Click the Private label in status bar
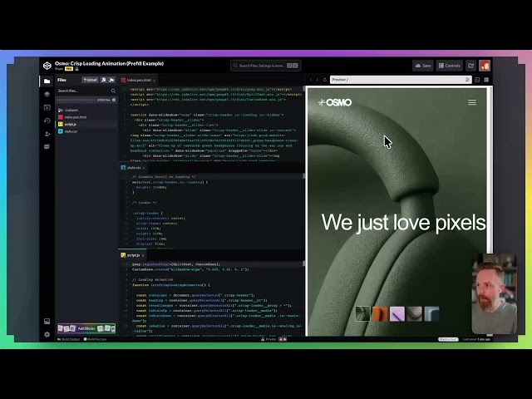 (268, 339)
